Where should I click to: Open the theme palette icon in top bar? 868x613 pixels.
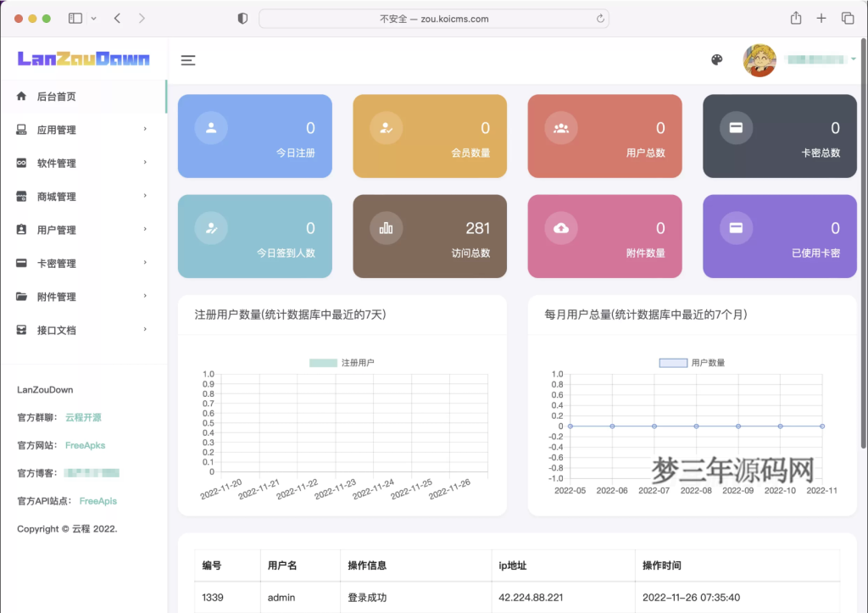click(x=716, y=59)
